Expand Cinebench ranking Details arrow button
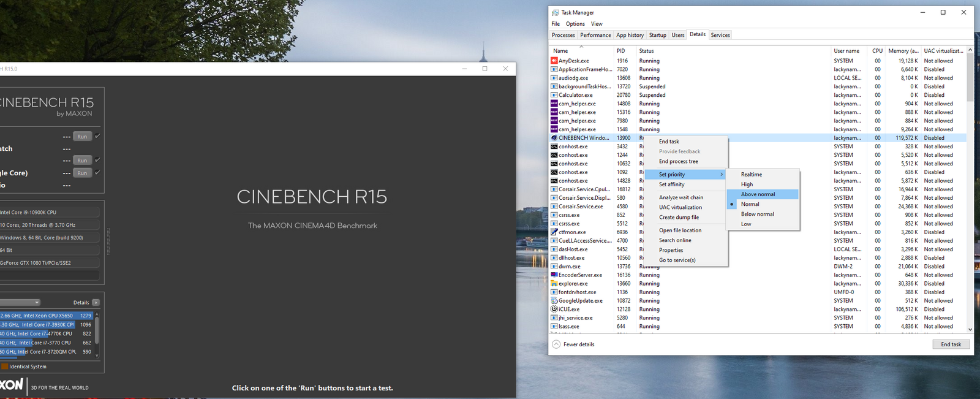 coord(96,303)
